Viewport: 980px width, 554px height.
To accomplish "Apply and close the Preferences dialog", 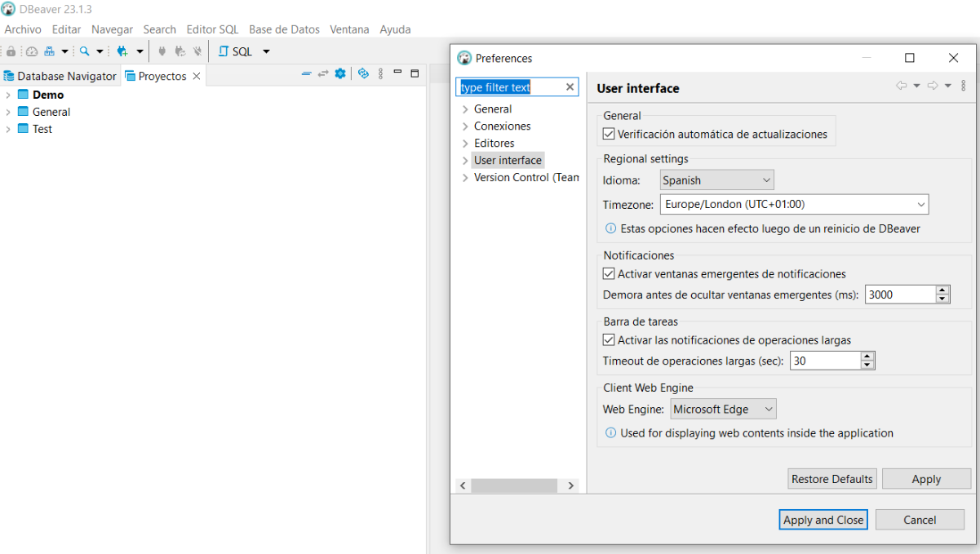I will (823, 520).
